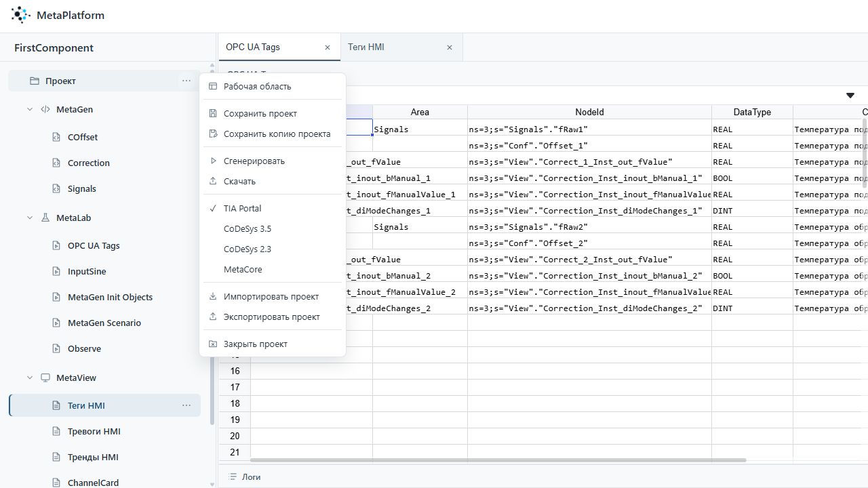Click the import icon beside Импортировать проект

pos(213,296)
